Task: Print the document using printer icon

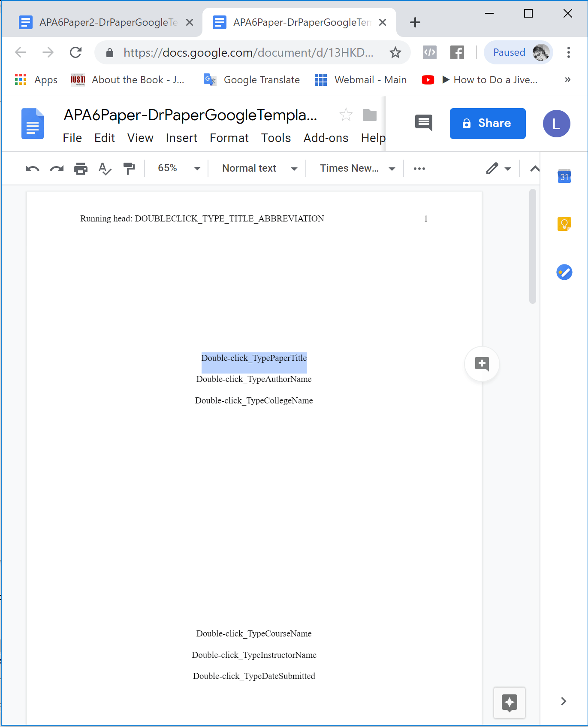Action: click(x=81, y=169)
